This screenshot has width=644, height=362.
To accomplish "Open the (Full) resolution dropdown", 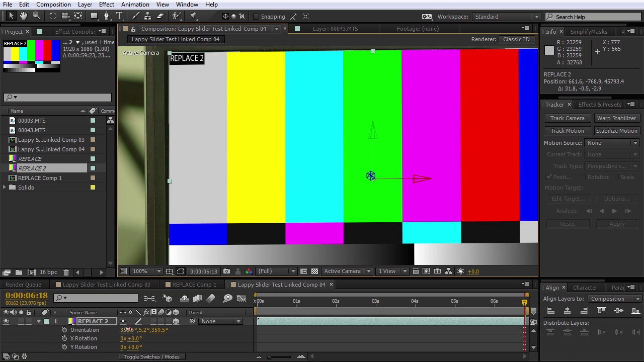I will (x=276, y=271).
